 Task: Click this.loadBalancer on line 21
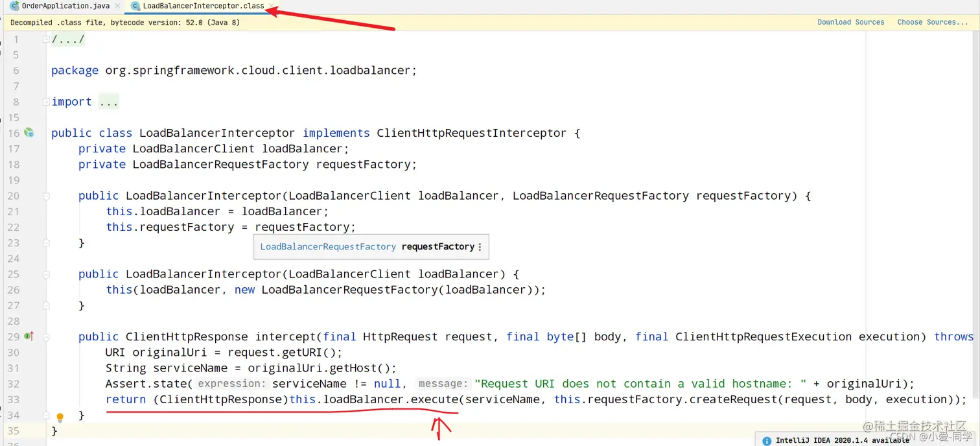pos(163,211)
